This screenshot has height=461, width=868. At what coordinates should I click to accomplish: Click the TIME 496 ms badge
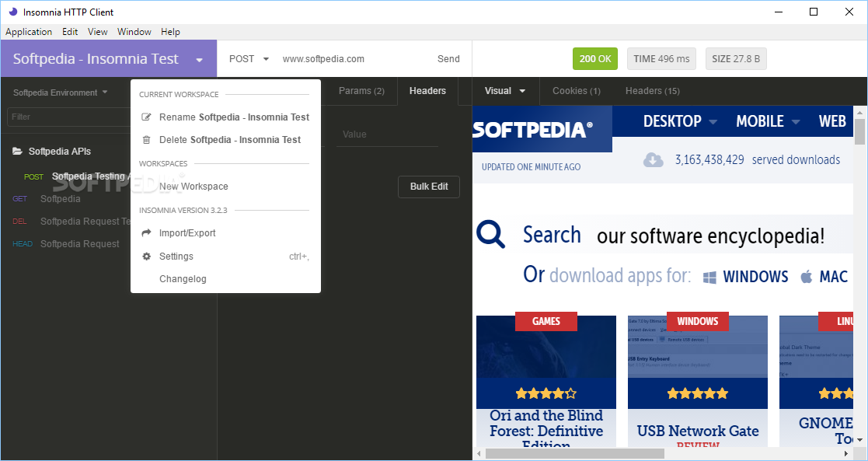661,59
